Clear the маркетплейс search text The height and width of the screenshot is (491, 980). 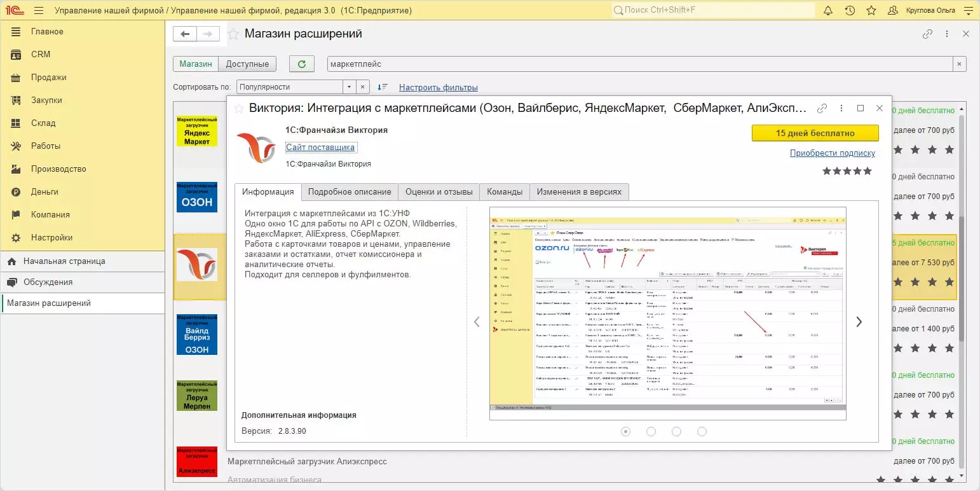(x=960, y=64)
